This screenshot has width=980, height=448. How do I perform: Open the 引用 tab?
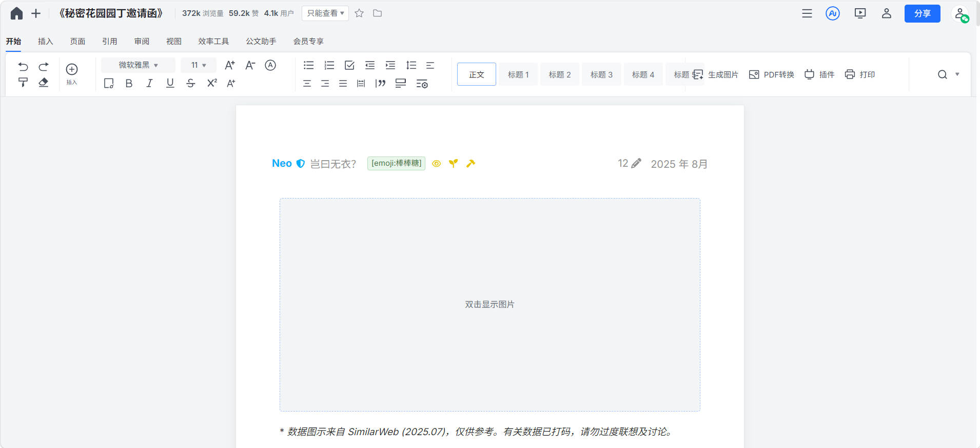[x=110, y=41]
